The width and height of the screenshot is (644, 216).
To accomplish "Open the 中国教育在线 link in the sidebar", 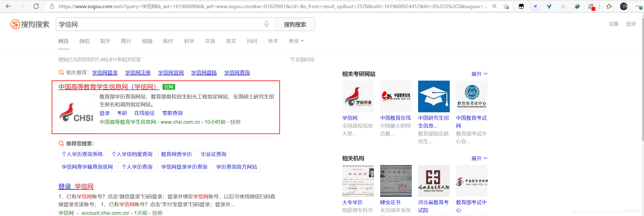I will (x=396, y=118).
